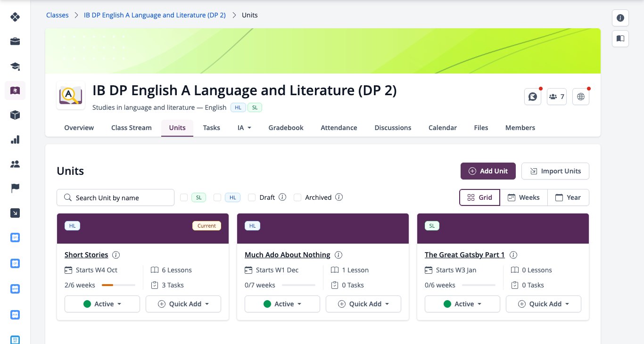Click the flag icon in the sidebar

point(15,188)
